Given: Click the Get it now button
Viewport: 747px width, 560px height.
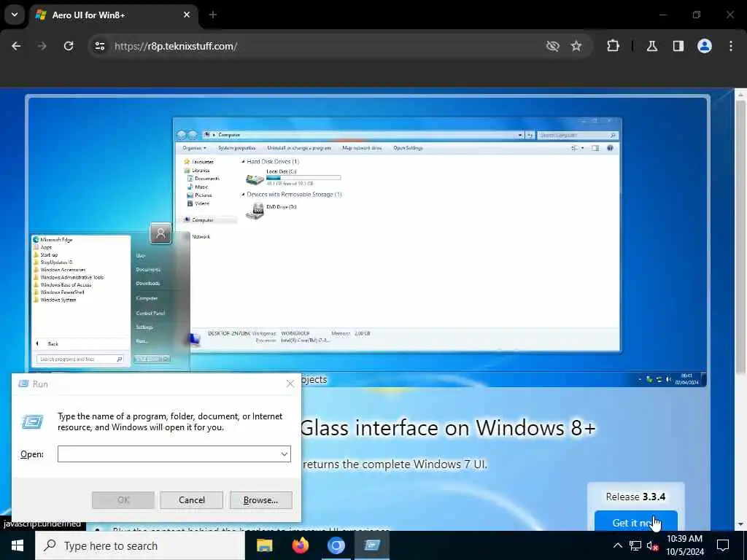Looking at the screenshot, I should point(635,521).
